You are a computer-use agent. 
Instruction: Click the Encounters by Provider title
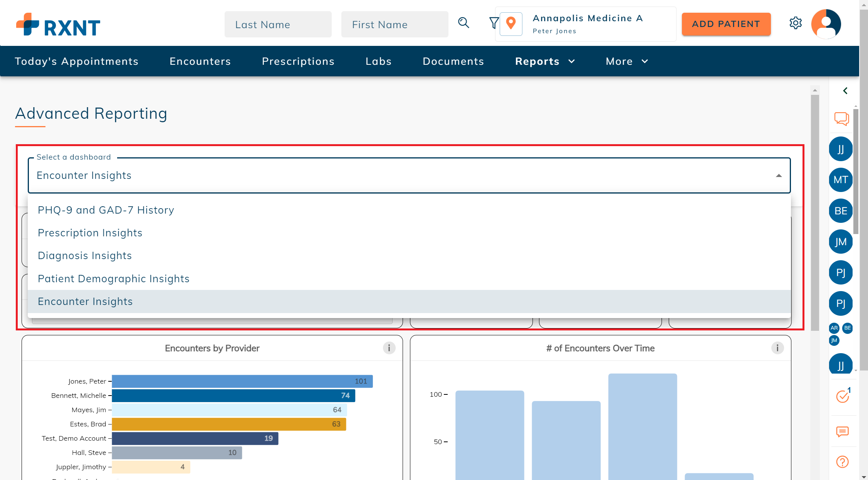pyautogui.click(x=212, y=348)
